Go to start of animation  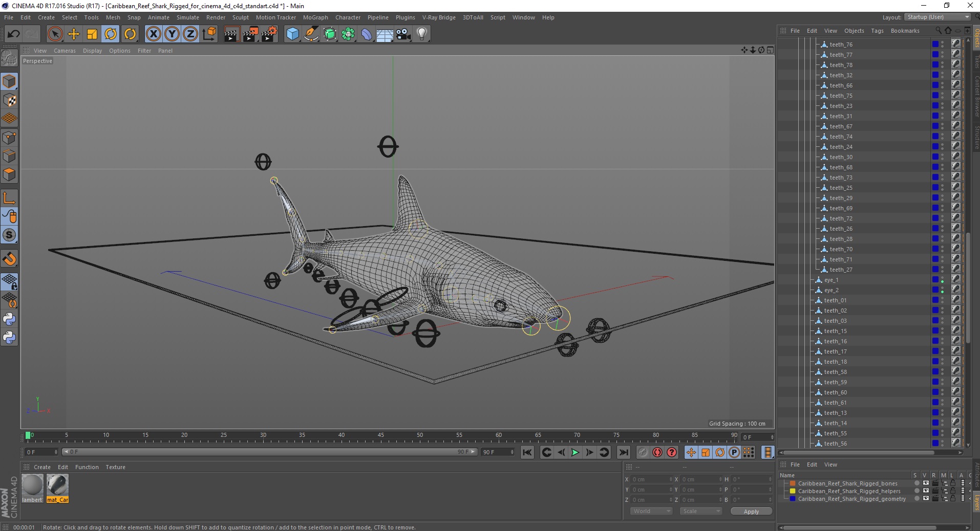pos(527,452)
